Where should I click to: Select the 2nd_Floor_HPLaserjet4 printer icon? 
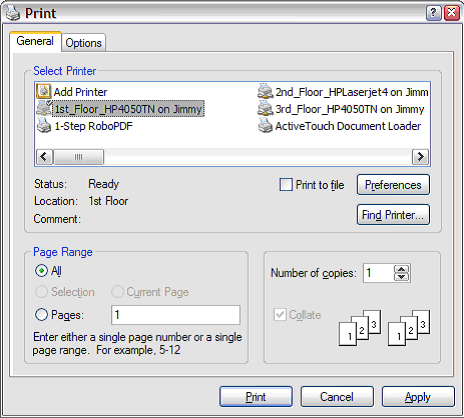coord(265,91)
